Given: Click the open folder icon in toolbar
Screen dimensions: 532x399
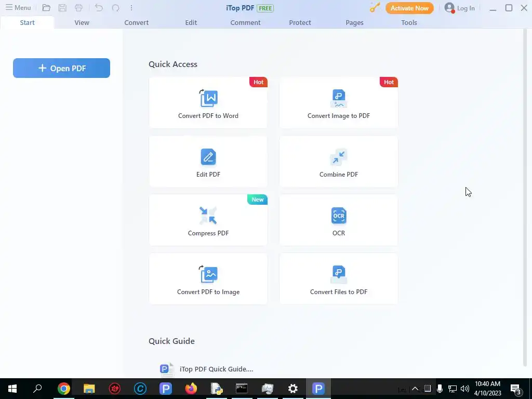Looking at the screenshot, I should (x=46, y=7).
